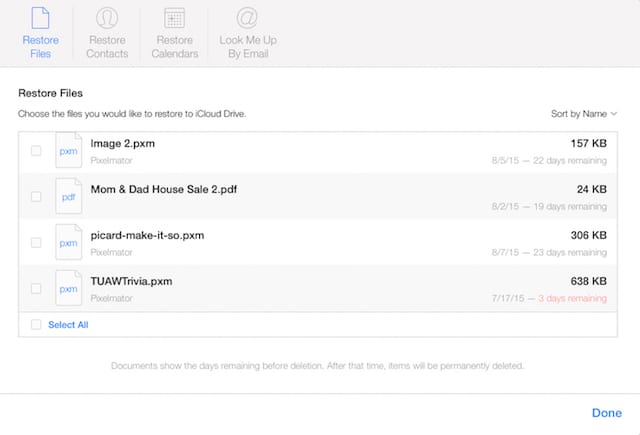Click the Image 2.pxm file icon
Image resolution: width=640 pixels, height=435 pixels.
point(68,151)
